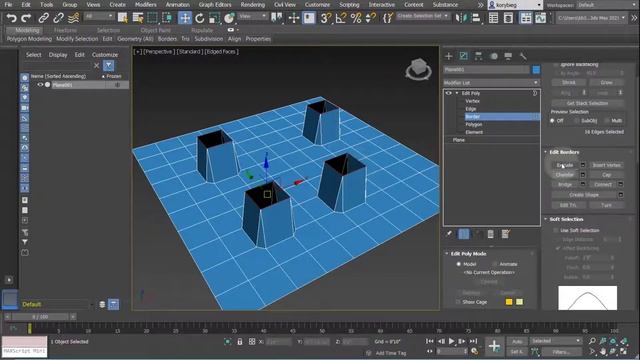640x360 pixels.
Task: Click the Bind to Space Warp icon
Action: click(x=73, y=18)
